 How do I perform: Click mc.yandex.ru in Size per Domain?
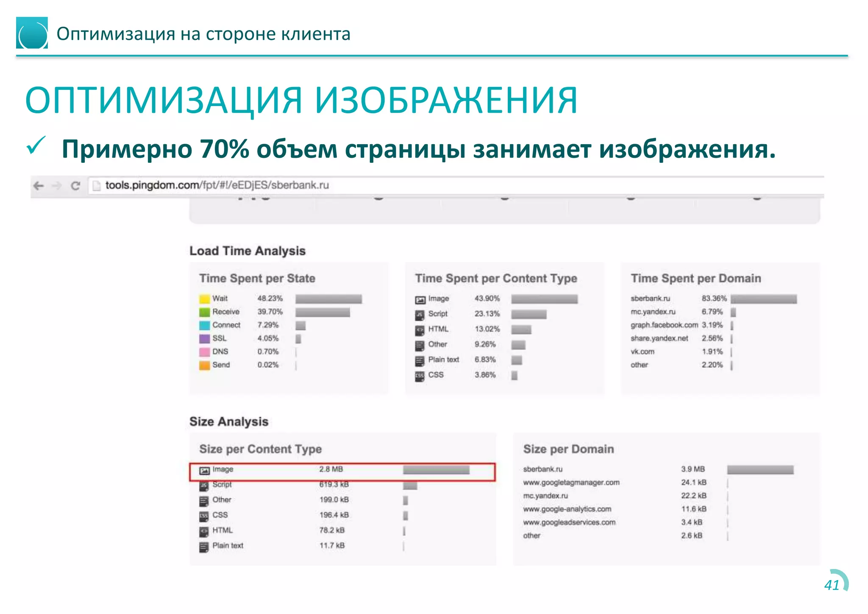pos(545,496)
